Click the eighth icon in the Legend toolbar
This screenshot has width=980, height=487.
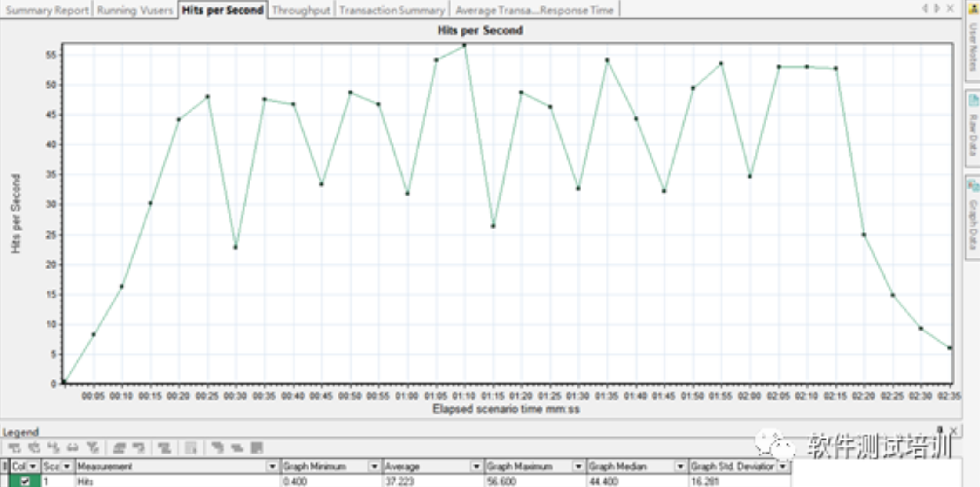(164, 448)
